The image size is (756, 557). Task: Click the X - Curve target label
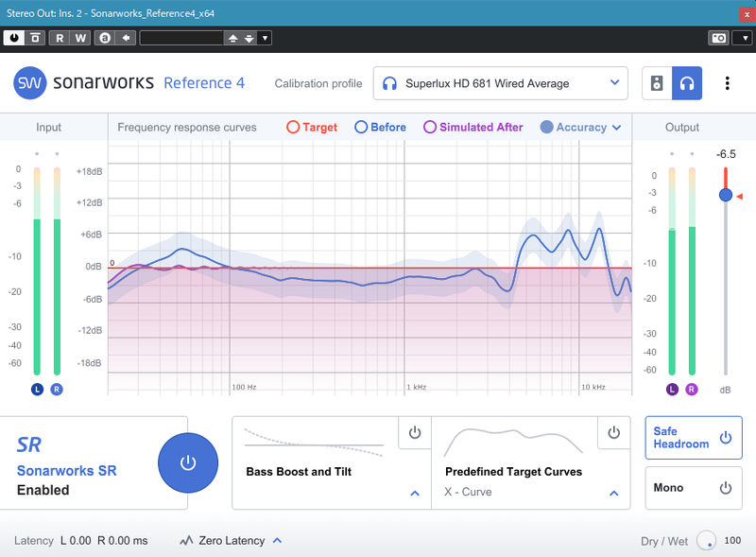tap(468, 492)
